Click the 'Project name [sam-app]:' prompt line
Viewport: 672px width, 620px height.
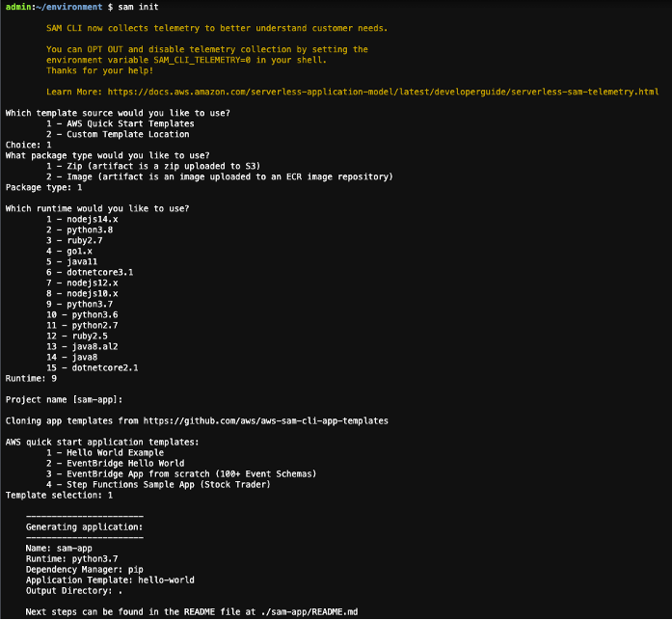coord(64,400)
